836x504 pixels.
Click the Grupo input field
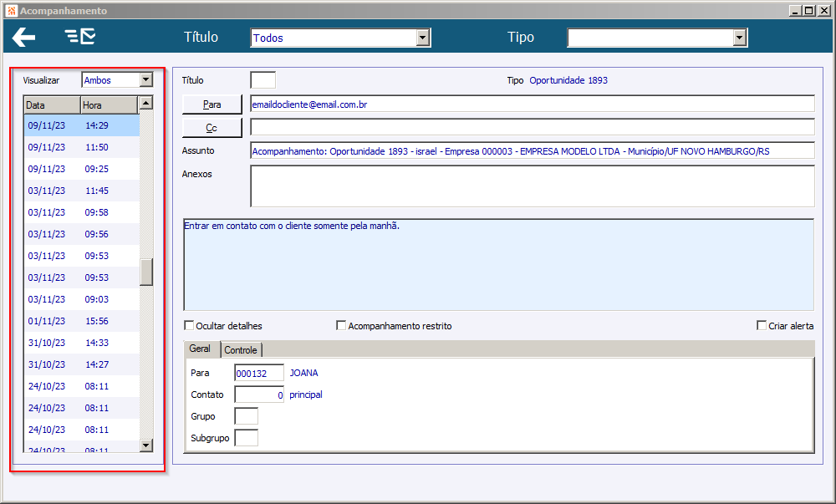247,416
